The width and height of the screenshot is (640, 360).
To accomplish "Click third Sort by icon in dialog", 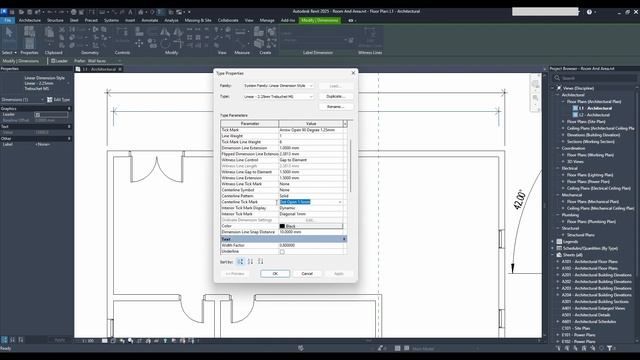I will pyautogui.click(x=260, y=262).
